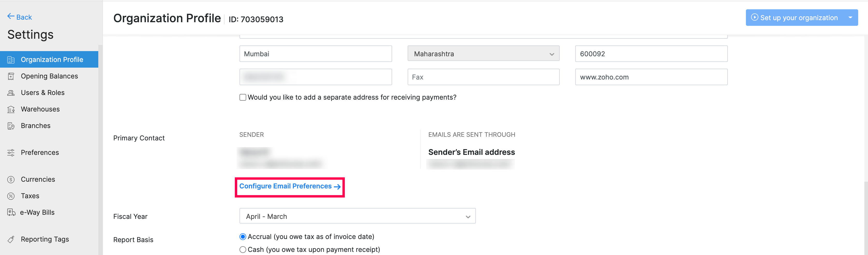The height and width of the screenshot is (255, 868).
Task: Click the Branches sidebar icon
Action: click(11, 126)
